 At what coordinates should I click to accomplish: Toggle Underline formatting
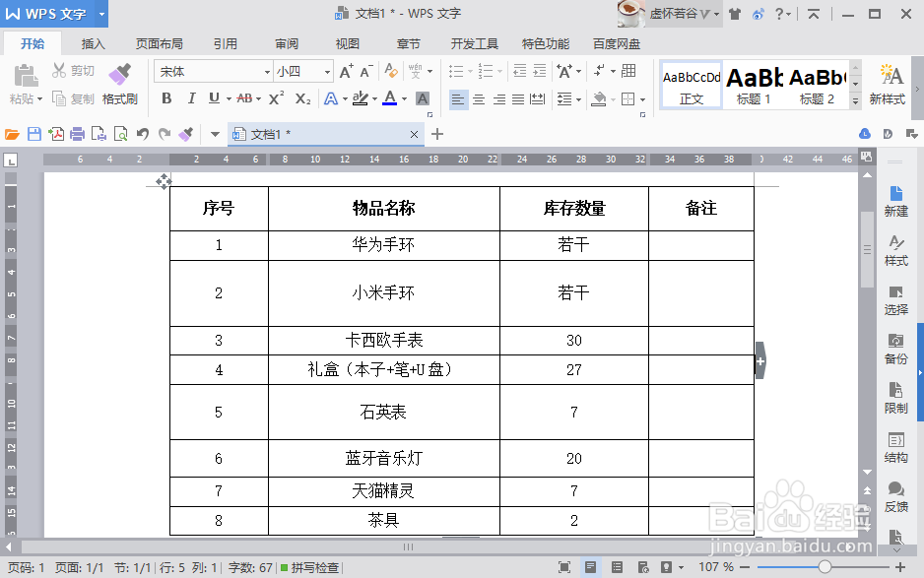pyautogui.click(x=214, y=98)
